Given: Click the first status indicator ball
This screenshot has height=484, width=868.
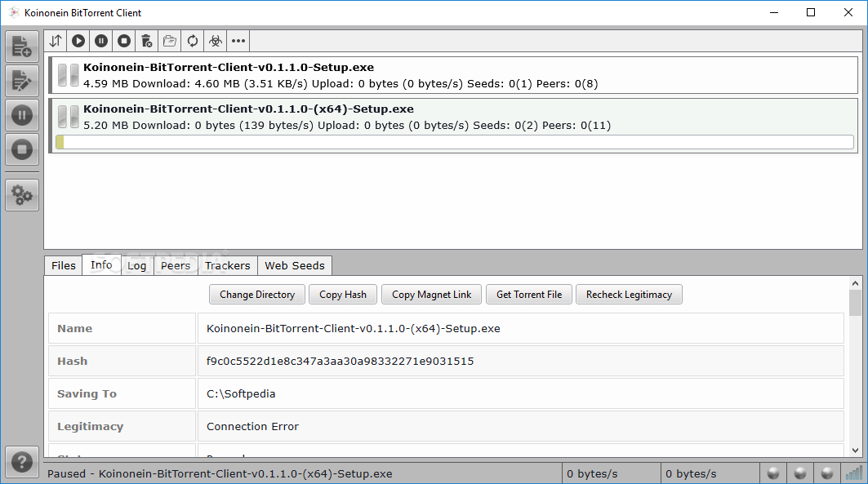Looking at the screenshot, I should pos(773,473).
